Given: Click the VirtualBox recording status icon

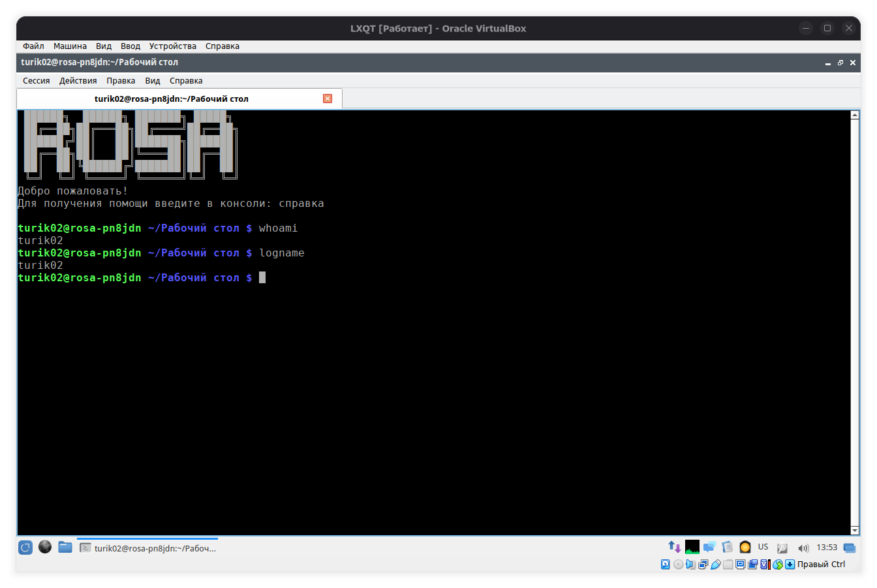Looking at the screenshot, I should pos(753,565).
